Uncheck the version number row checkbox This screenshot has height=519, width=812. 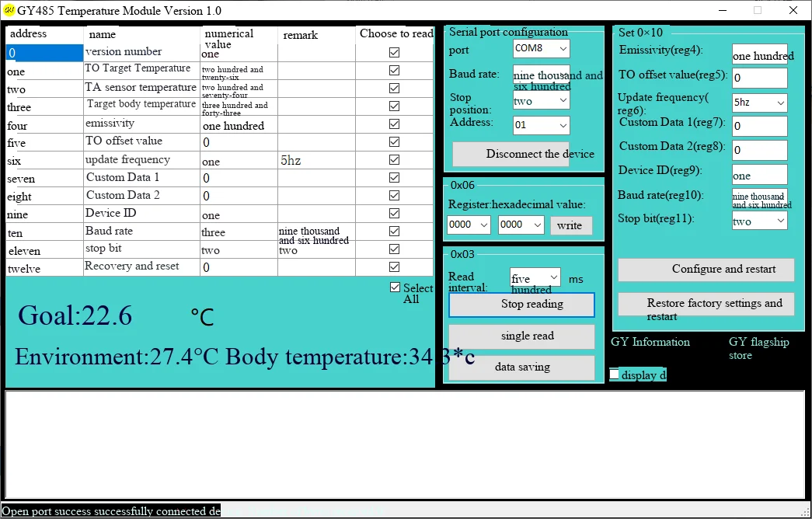click(394, 52)
